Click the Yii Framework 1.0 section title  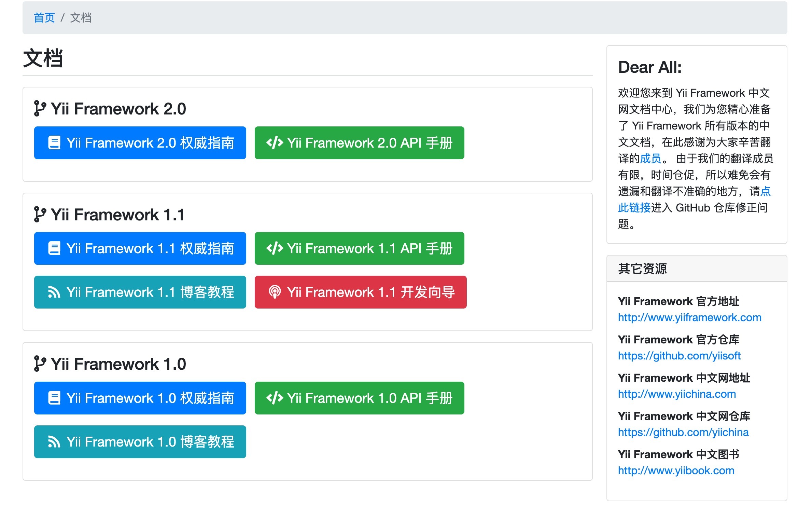118,364
